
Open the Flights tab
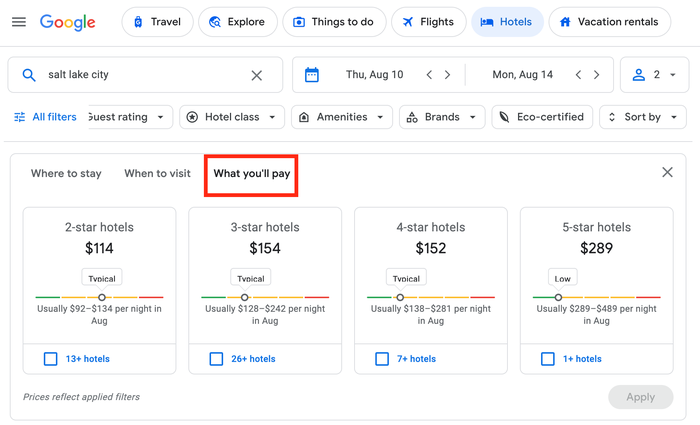pyautogui.click(x=429, y=22)
